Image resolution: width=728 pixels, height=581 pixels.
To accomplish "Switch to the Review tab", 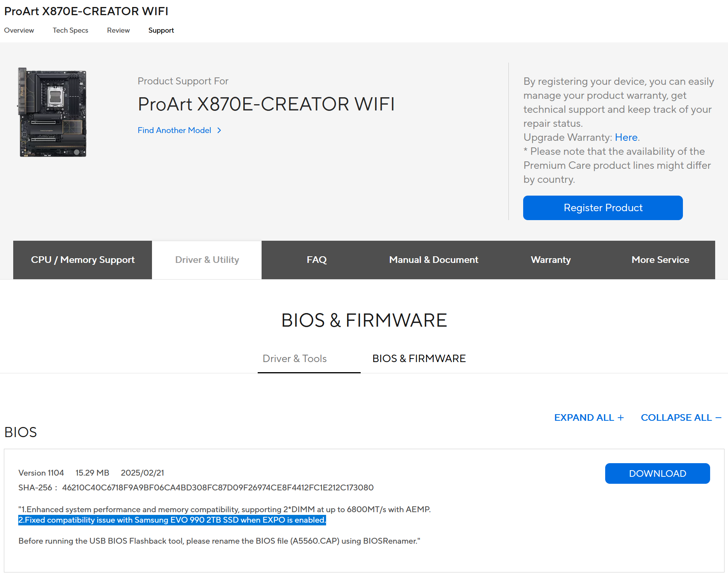I will tap(118, 30).
